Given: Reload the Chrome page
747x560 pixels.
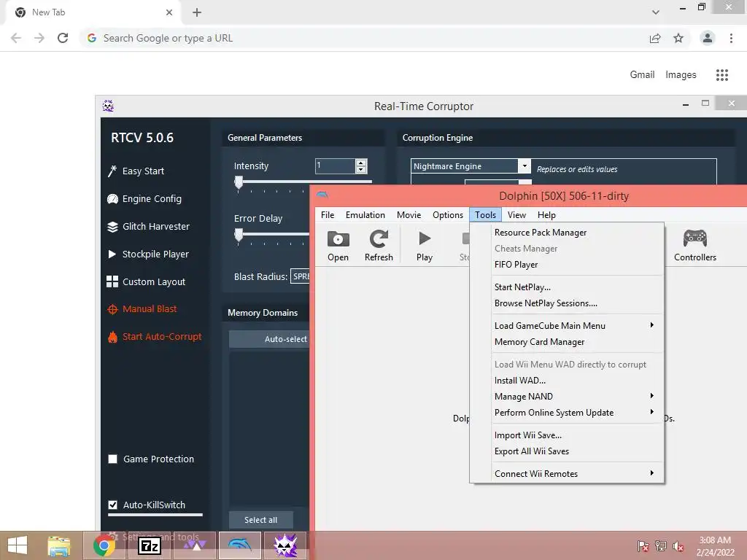Looking at the screenshot, I should (63, 38).
